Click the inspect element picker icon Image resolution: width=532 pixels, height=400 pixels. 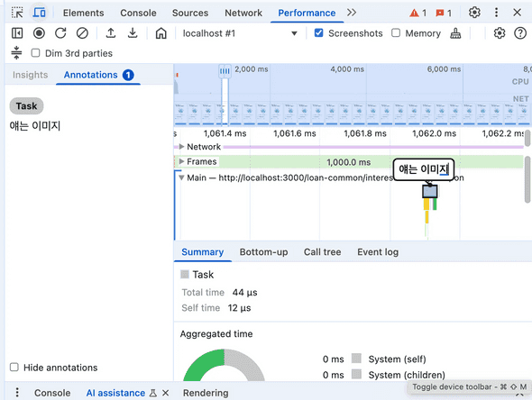tap(17, 13)
